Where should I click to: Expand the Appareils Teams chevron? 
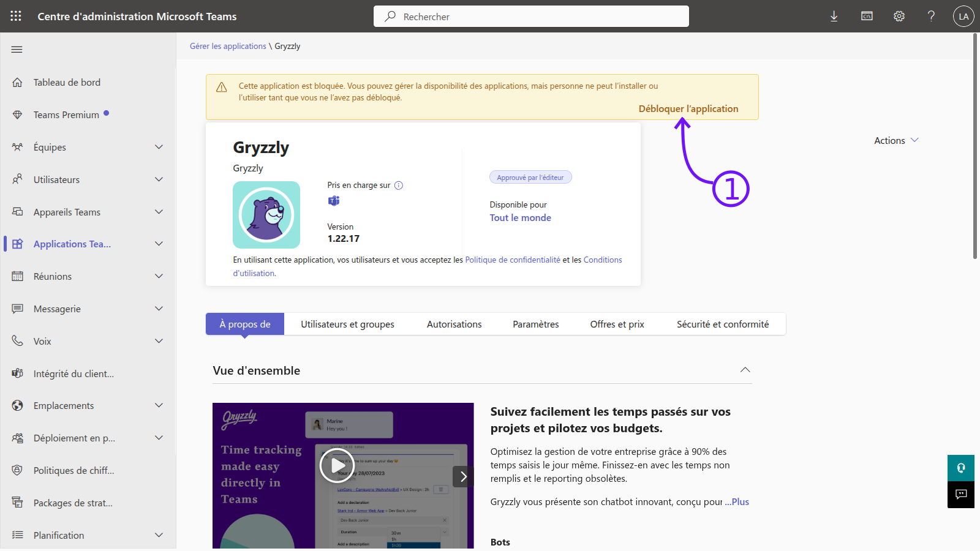159,212
